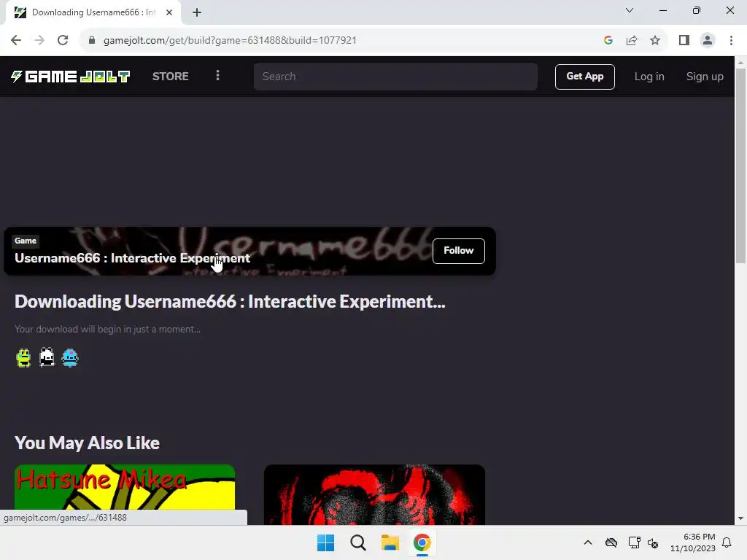Focus the Game Jolt Search field
Screen dimensions: 747x560
coord(395,77)
